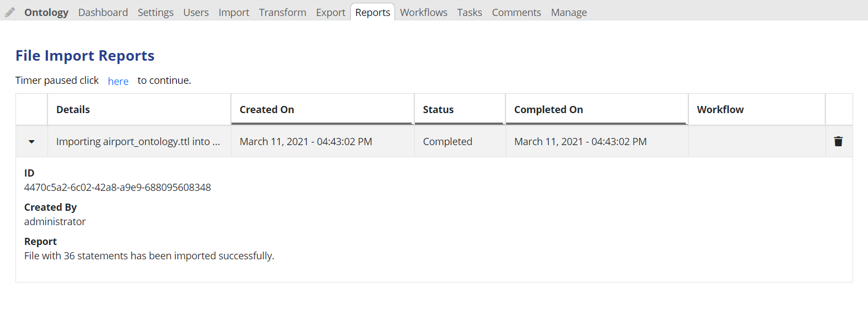
Task: Click the Status column header
Action: pos(438,109)
